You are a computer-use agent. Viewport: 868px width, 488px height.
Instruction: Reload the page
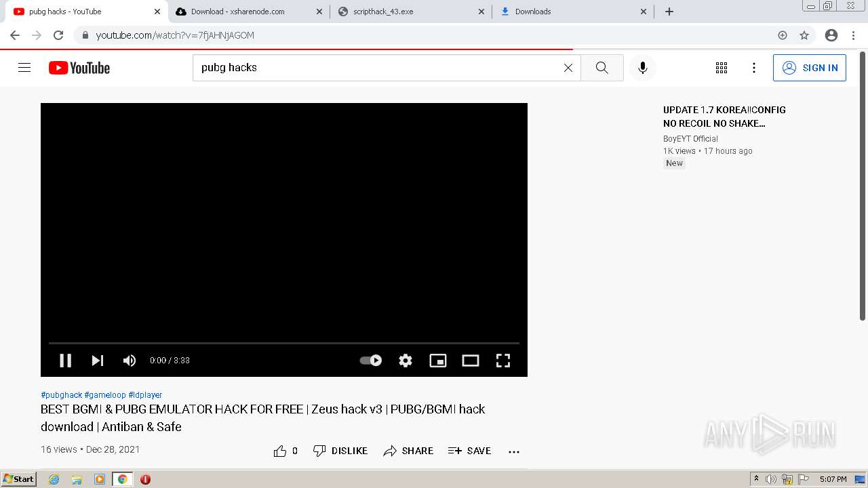coord(58,35)
